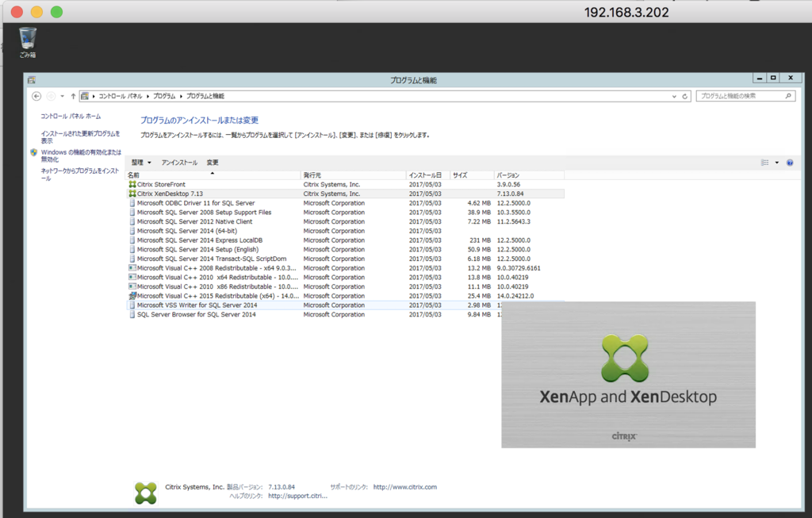Open the 整理 dropdown menu

click(141, 163)
